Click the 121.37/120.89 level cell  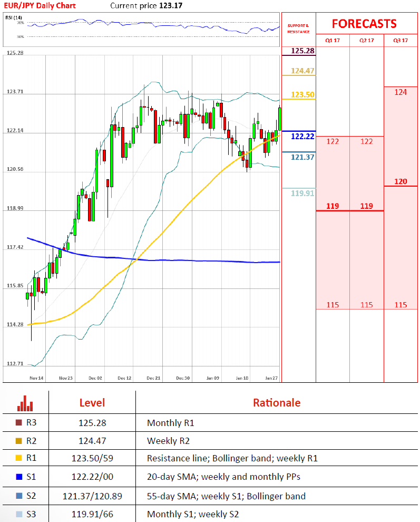pos(92,496)
